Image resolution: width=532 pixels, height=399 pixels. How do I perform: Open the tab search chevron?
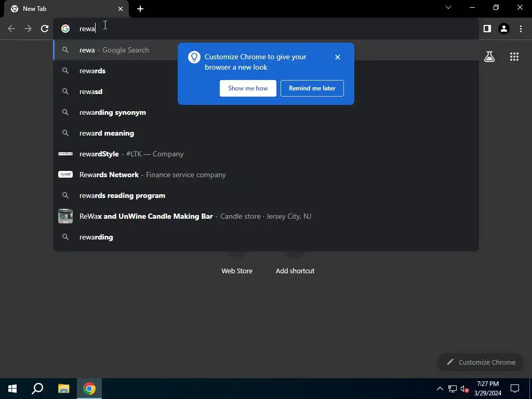(448, 7)
